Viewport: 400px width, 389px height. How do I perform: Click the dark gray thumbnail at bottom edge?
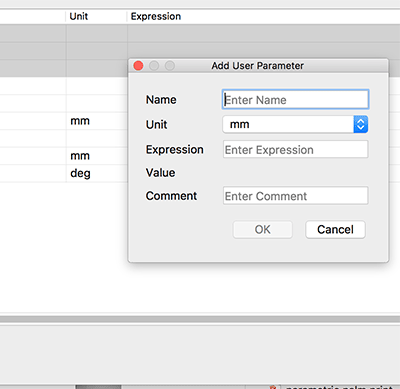click(x=98, y=387)
